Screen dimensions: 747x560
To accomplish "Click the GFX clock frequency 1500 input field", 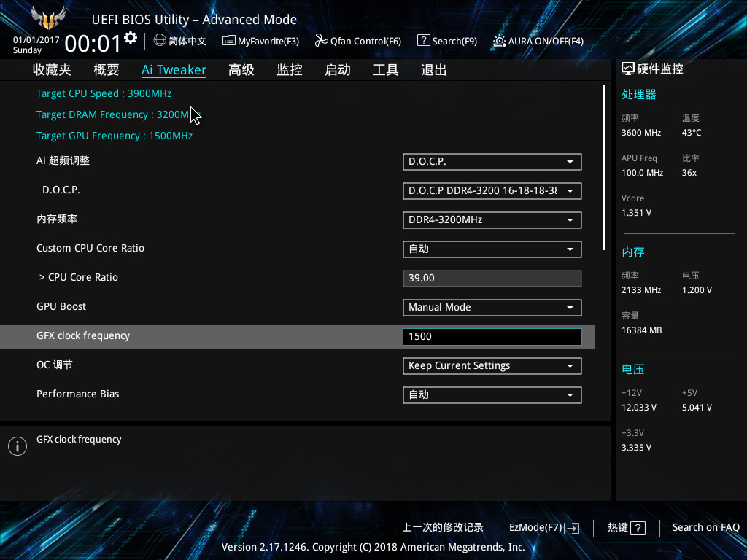I will pos(492,336).
